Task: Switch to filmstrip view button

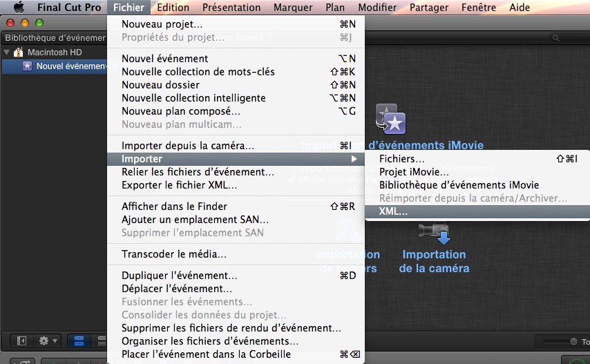Action: pyautogui.click(x=79, y=341)
